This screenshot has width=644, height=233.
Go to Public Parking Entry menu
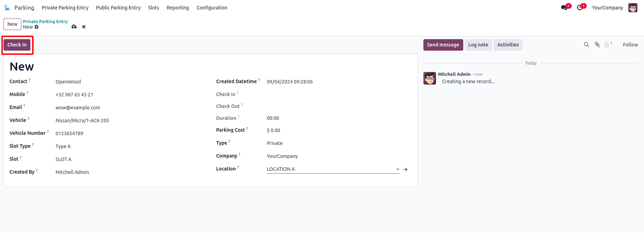118,8
